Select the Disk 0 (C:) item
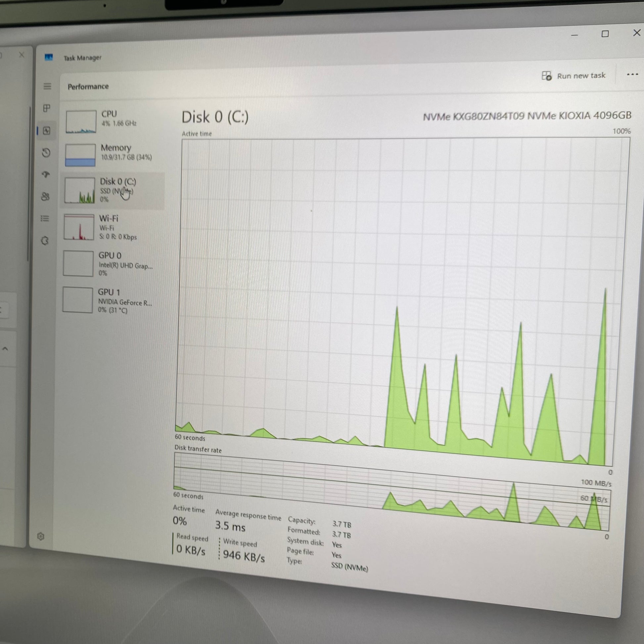Viewport: 644px width, 644px height. click(x=113, y=191)
